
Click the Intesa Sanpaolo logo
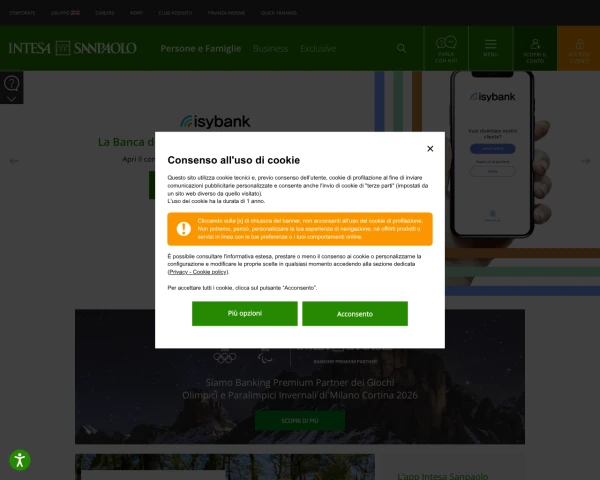(x=72, y=48)
